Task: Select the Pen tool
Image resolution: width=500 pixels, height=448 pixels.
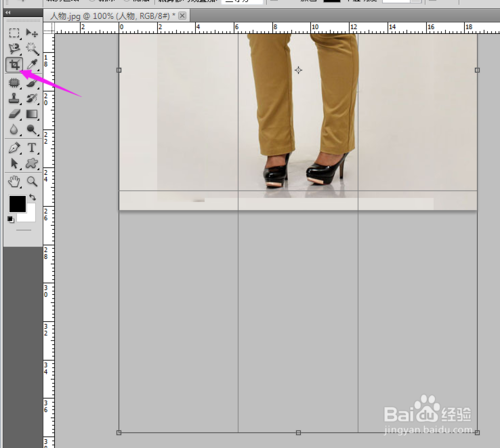Action: click(14, 148)
